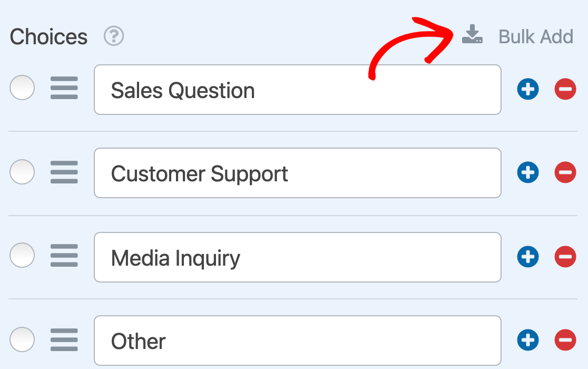Remove the Customer Support choice
Viewport: 588px width, 369px height.
(565, 173)
